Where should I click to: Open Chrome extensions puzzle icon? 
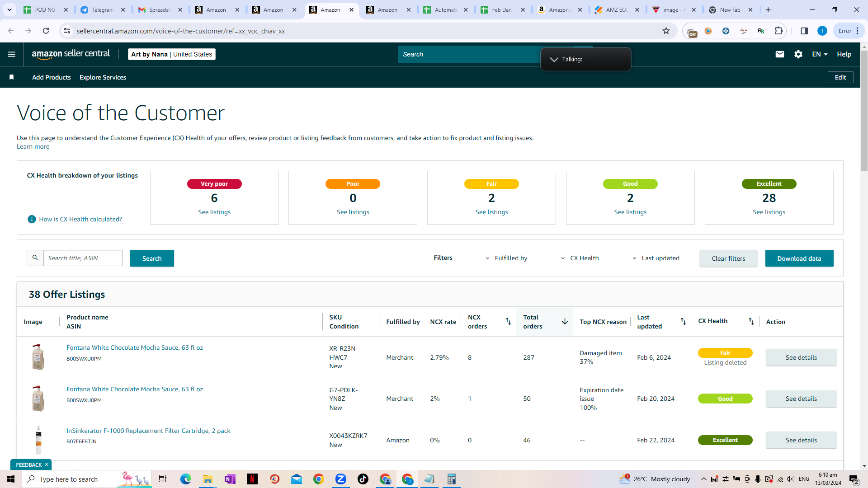tap(778, 31)
